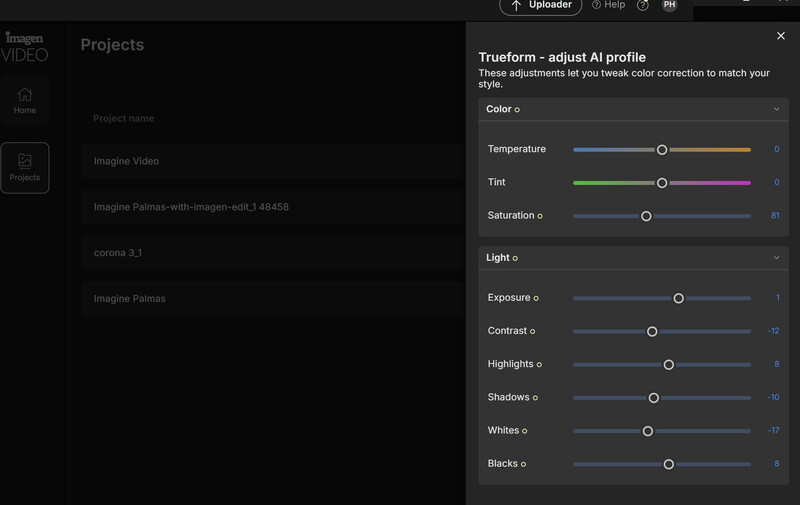
Task: Click the Highlights slider handle
Action: point(668,365)
